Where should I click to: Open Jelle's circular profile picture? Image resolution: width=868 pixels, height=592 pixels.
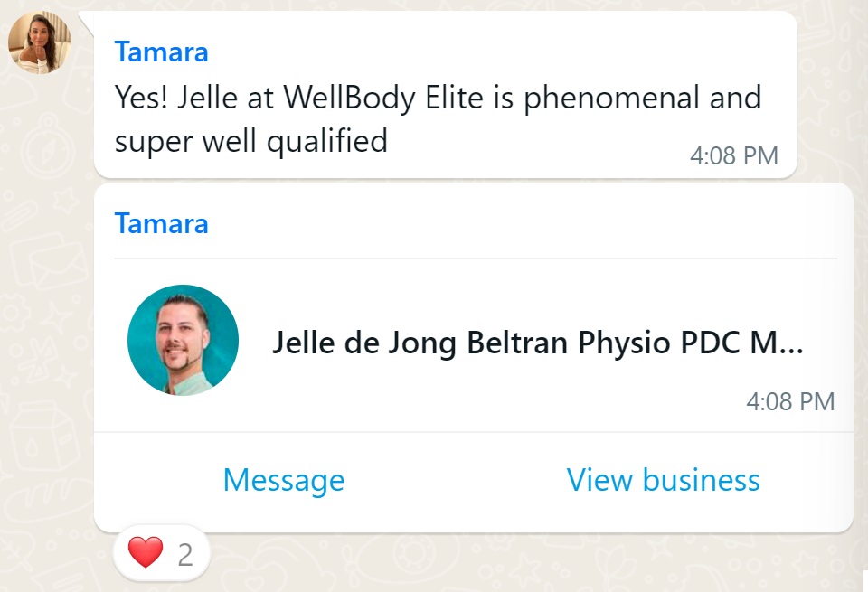[183, 341]
